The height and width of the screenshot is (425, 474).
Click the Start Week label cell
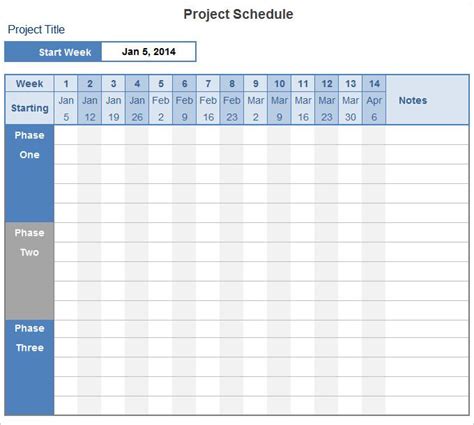[53, 52]
